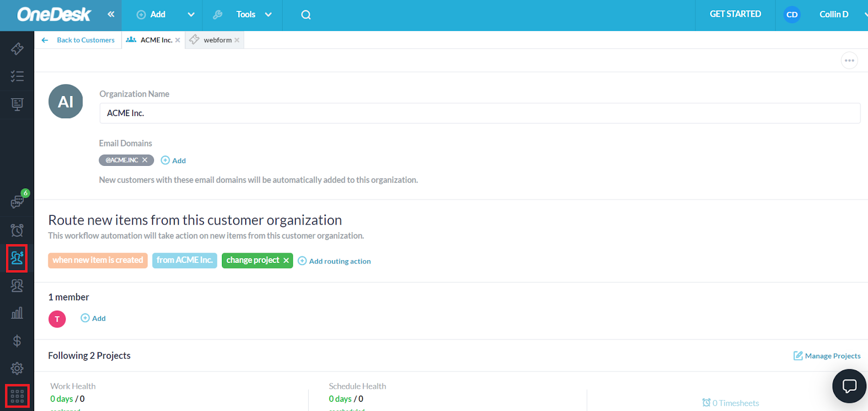
Task: Click GET STARTED in the header
Action: point(735,14)
